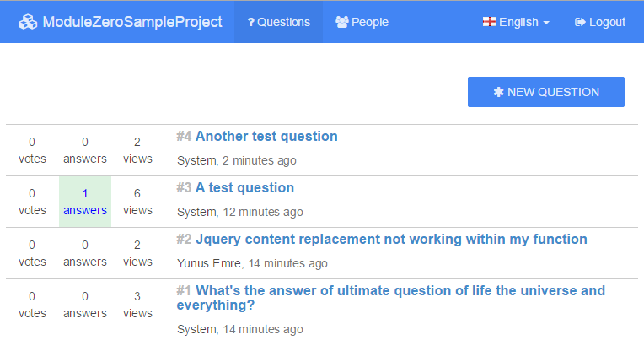Go home via ModuleZeroSampleProject brand title
644x351 pixels.
tap(132, 22)
